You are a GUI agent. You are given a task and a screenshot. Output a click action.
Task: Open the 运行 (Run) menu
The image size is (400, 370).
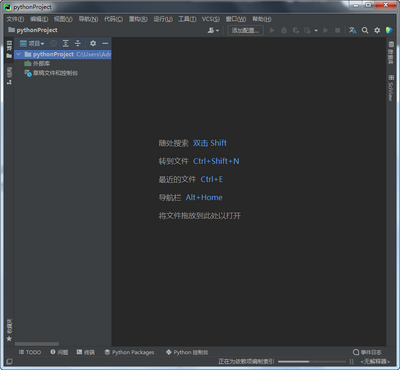[163, 19]
